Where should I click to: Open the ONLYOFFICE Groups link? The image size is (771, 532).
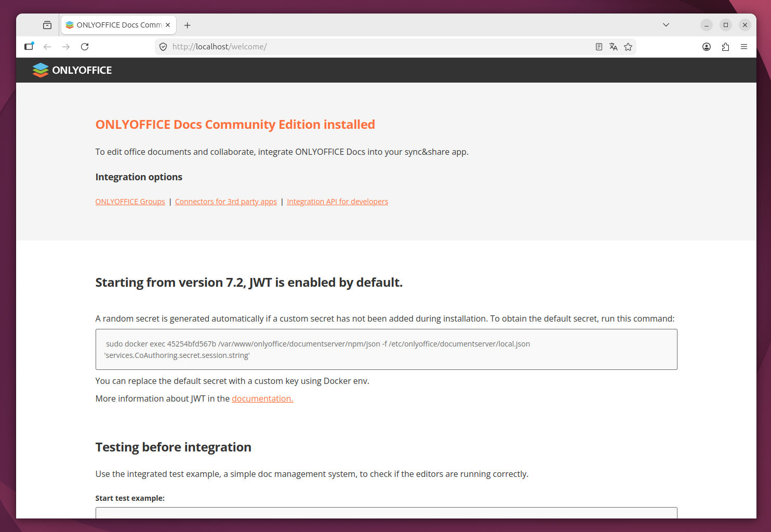tap(130, 202)
